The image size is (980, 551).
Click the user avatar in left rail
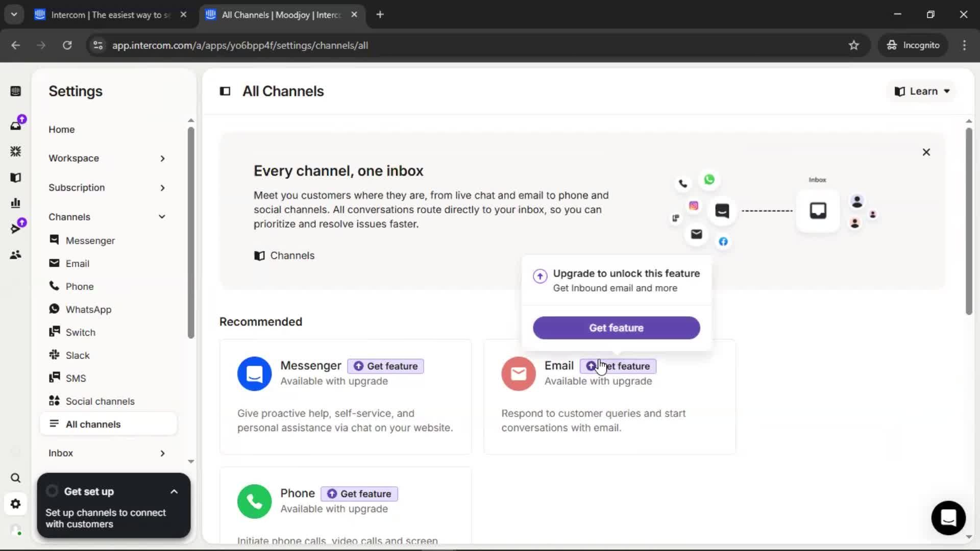click(15, 530)
